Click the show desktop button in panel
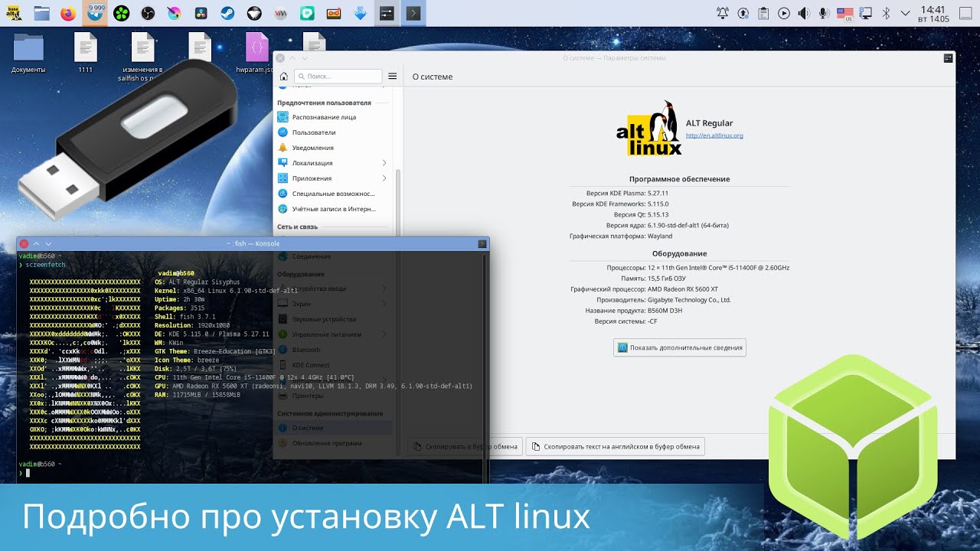This screenshot has width=980, height=551. 965,13
